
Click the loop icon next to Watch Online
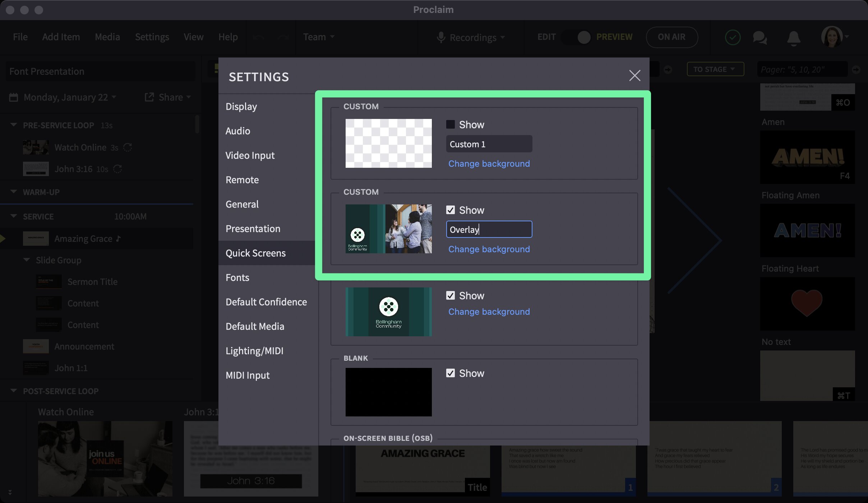tap(128, 147)
